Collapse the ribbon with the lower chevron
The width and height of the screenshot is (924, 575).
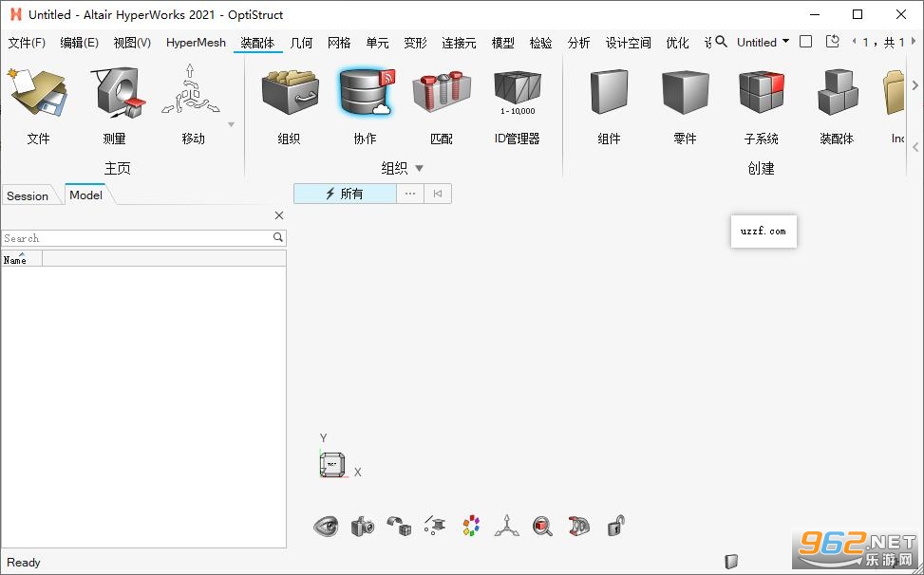coord(915,146)
